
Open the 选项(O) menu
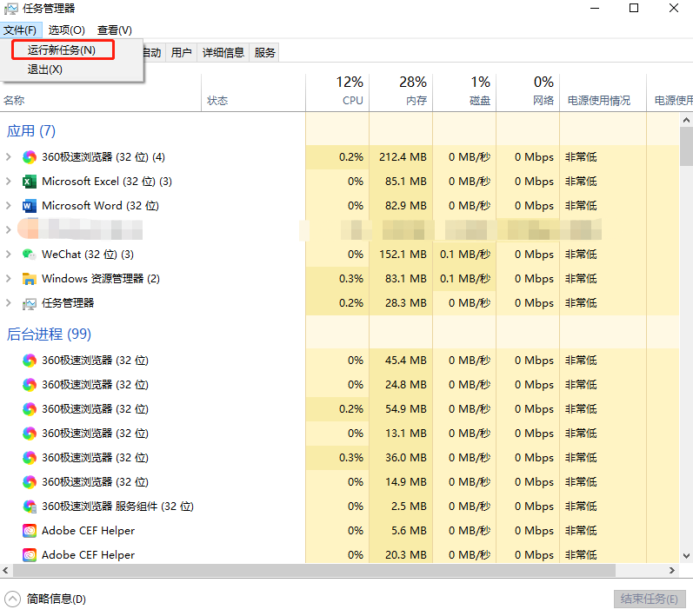[66, 30]
